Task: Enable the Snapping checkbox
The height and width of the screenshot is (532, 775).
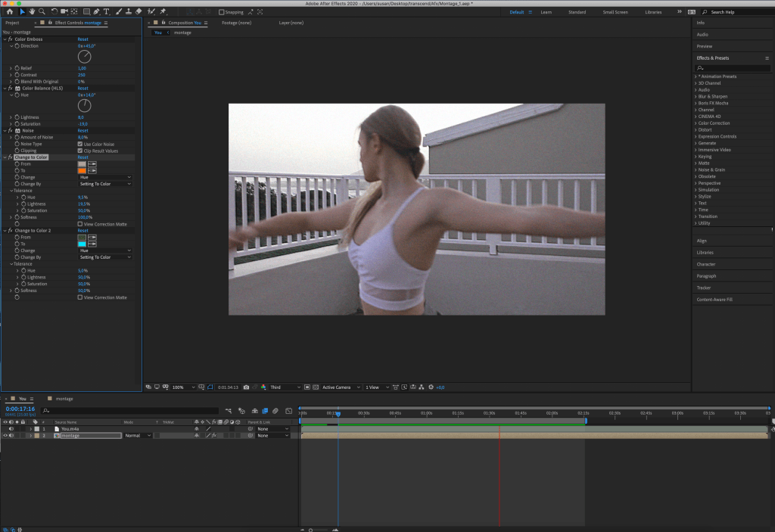Action: 221,12
